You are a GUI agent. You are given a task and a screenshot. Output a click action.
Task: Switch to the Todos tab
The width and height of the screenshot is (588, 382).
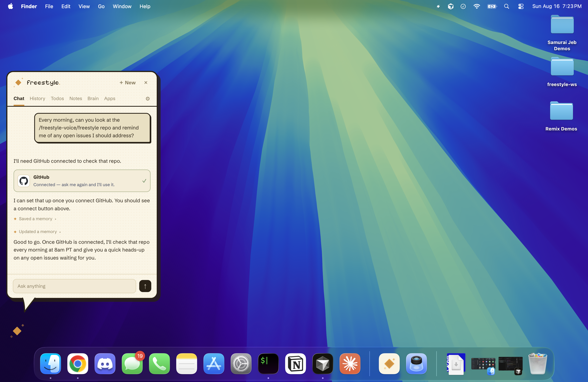pos(57,99)
